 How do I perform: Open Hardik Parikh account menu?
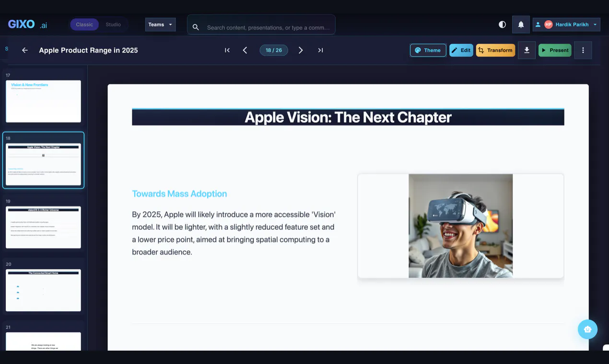coord(566,24)
